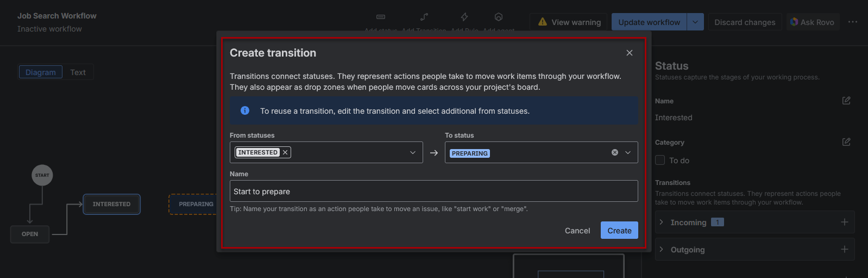868x278 pixels.
Task: Open the Update workflow dropdown arrow
Action: [x=696, y=22]
